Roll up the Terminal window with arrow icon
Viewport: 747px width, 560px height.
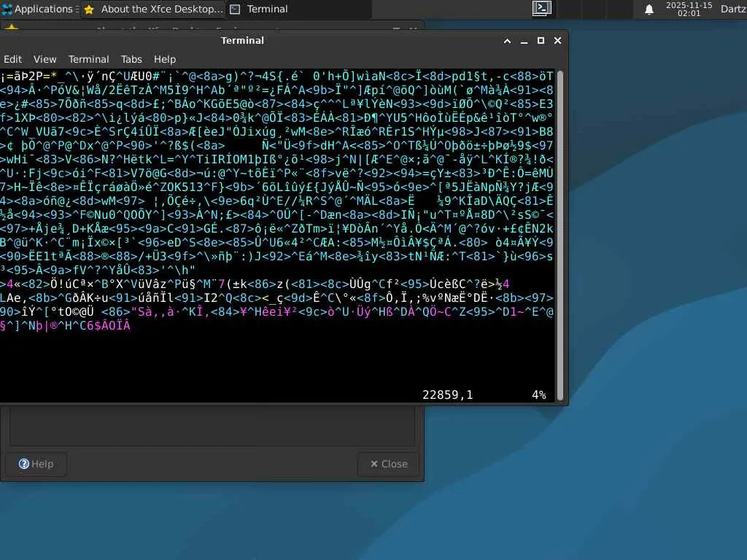click(508, 41)
